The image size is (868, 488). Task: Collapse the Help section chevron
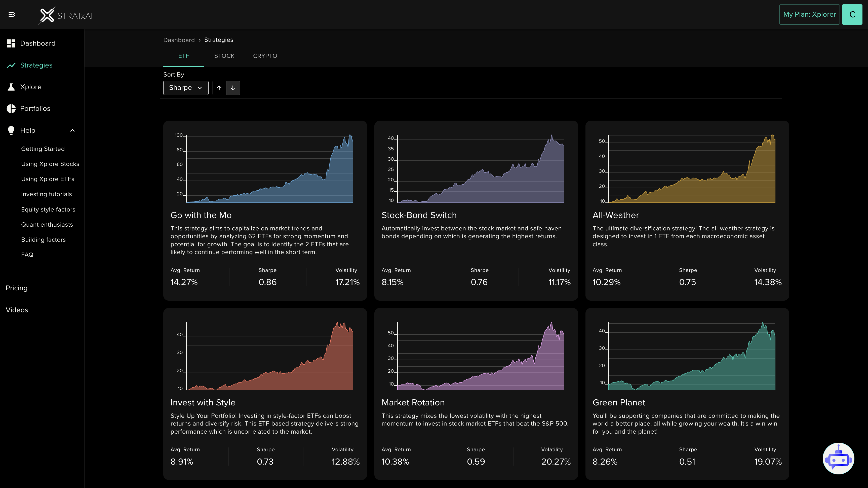[x=72, y=130]
